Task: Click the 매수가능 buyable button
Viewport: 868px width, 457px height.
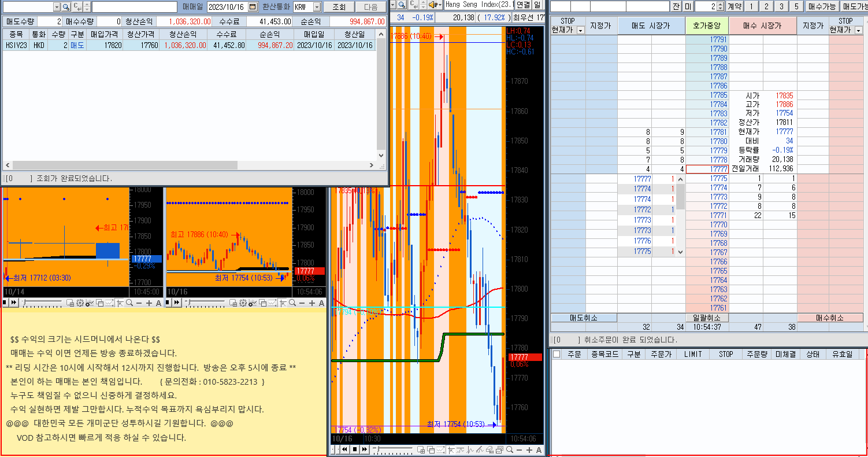Action: [822, 7]
